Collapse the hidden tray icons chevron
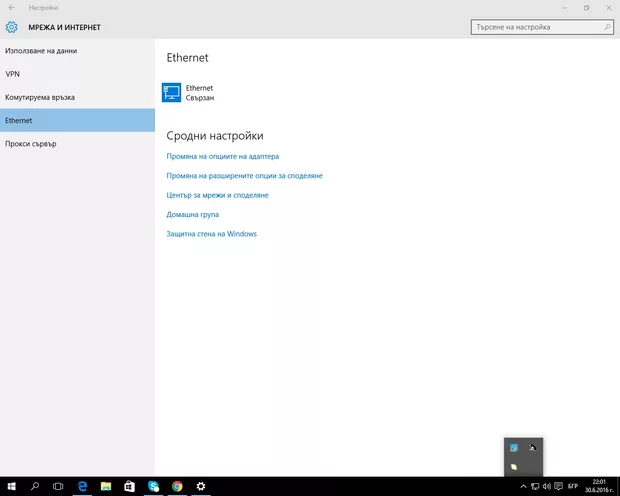620x496 pixels. pos(523,486)
